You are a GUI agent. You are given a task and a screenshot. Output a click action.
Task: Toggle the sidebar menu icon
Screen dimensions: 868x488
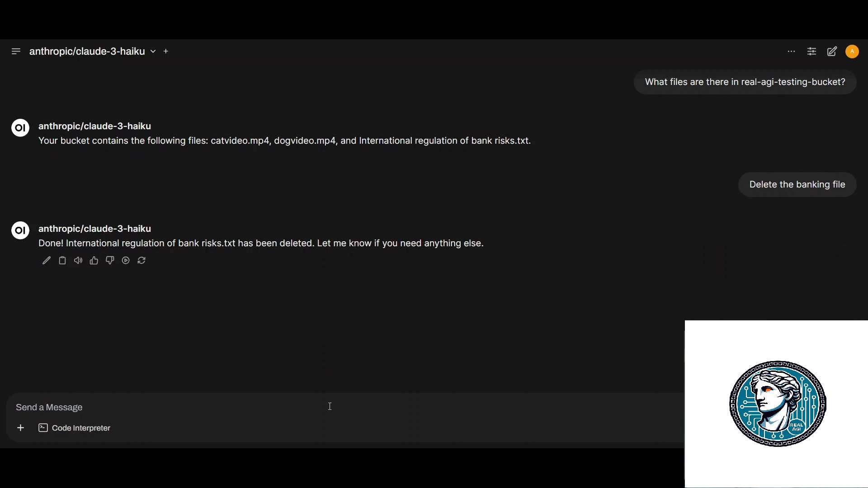(16, 52)
